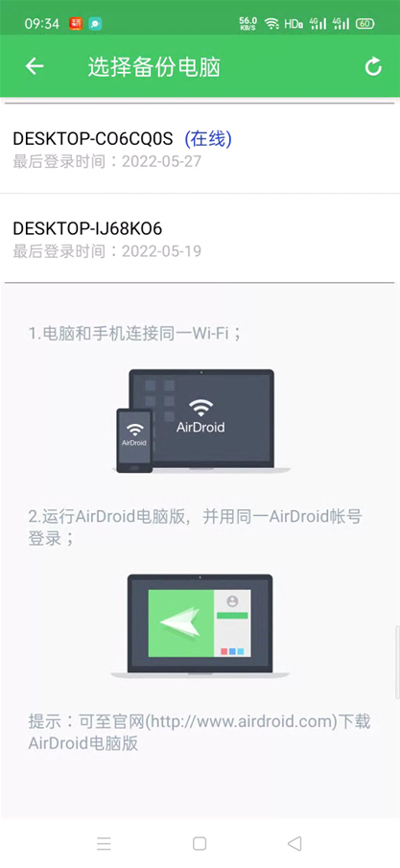Open the airdroid.com website hint text

click(200, 732)
